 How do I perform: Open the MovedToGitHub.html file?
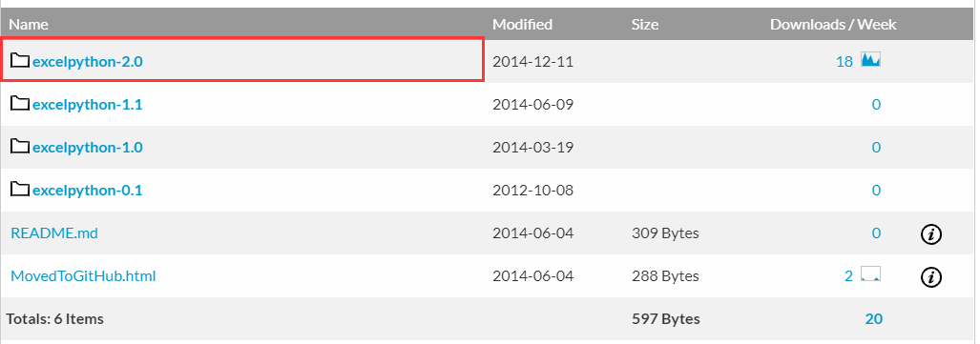click(83, 275)
